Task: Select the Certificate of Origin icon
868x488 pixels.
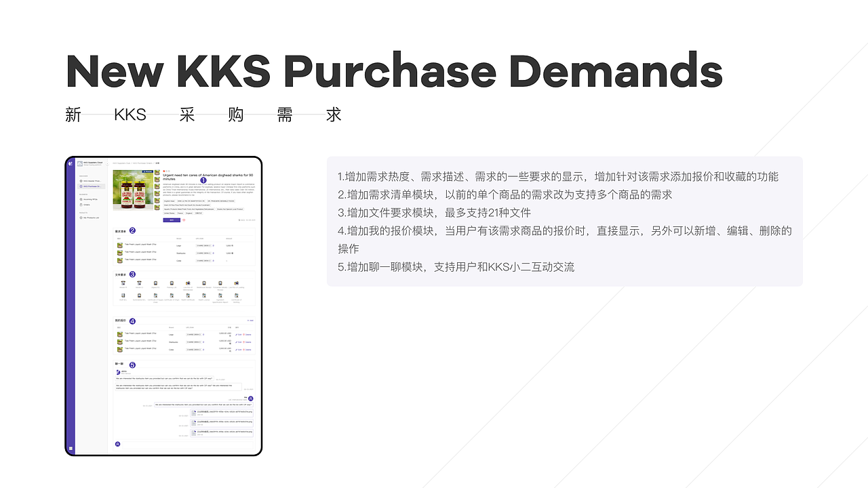Action: point(172,297)
